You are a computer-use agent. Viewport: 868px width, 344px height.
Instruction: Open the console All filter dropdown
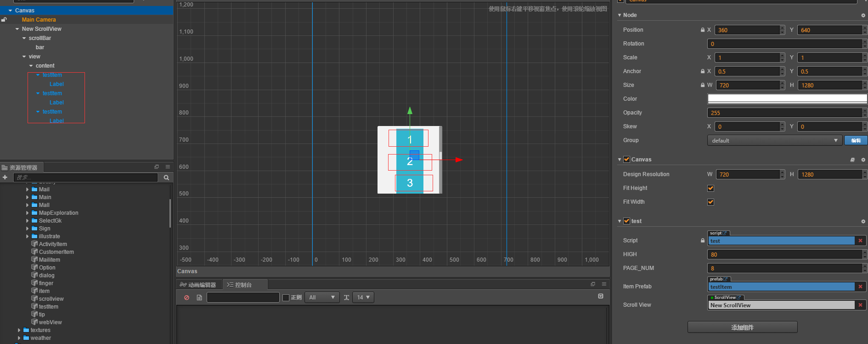[x=322, y=298]
